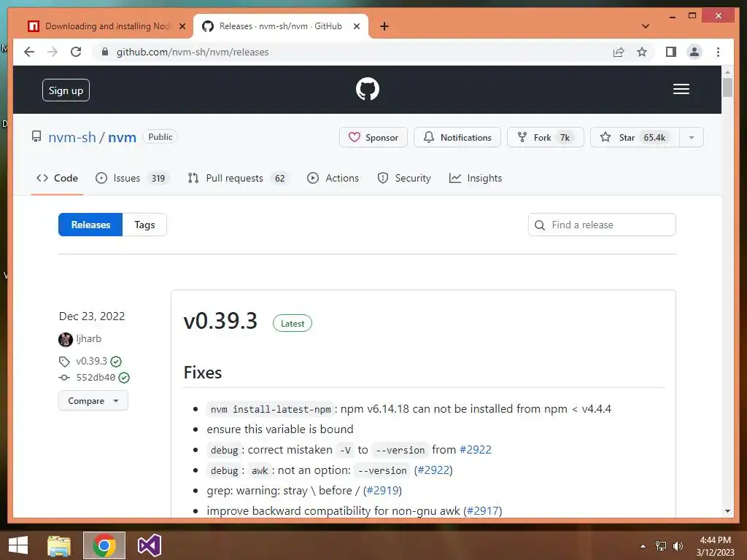Viewport: 747px width, 560px height.
Task: Click the Chrome taskbar icon
Action: pyautogui.click(x=104, y=545)
